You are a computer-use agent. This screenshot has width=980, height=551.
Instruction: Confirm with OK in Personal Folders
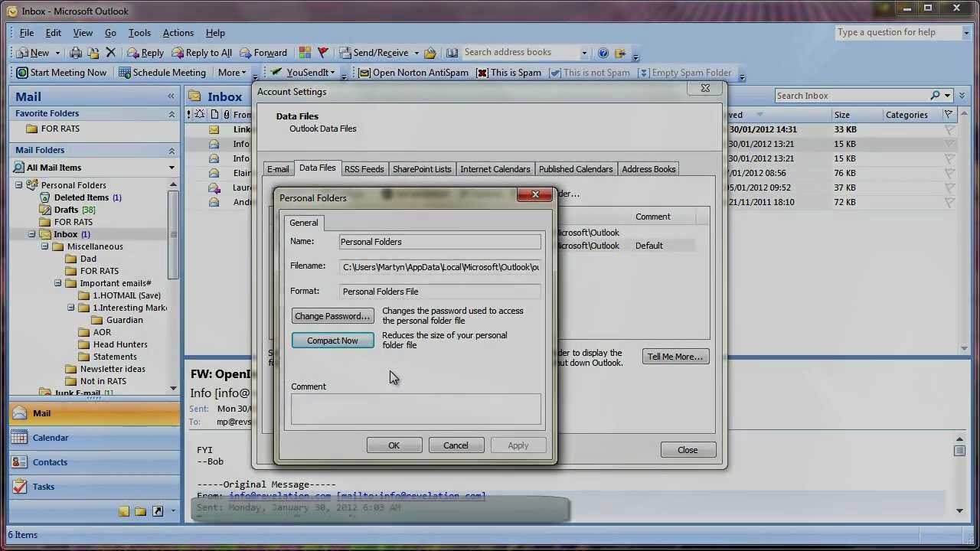[x=394, y=445]
